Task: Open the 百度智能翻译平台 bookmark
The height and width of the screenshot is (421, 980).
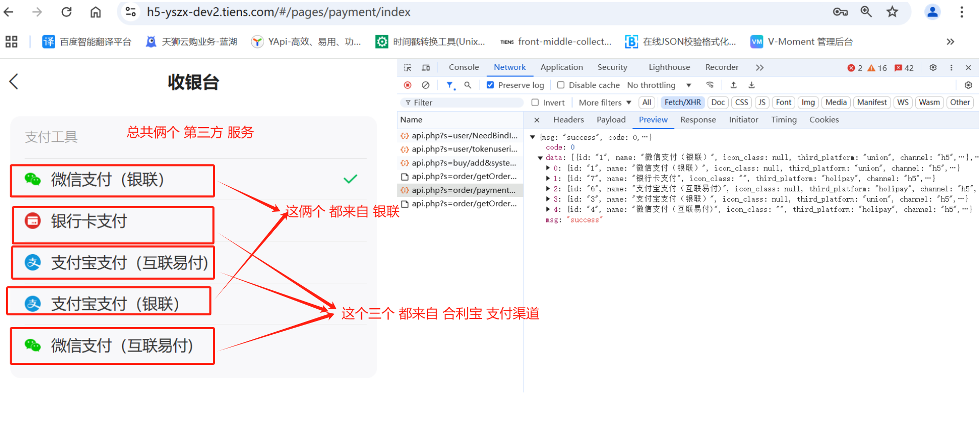Action: [87, 42]
